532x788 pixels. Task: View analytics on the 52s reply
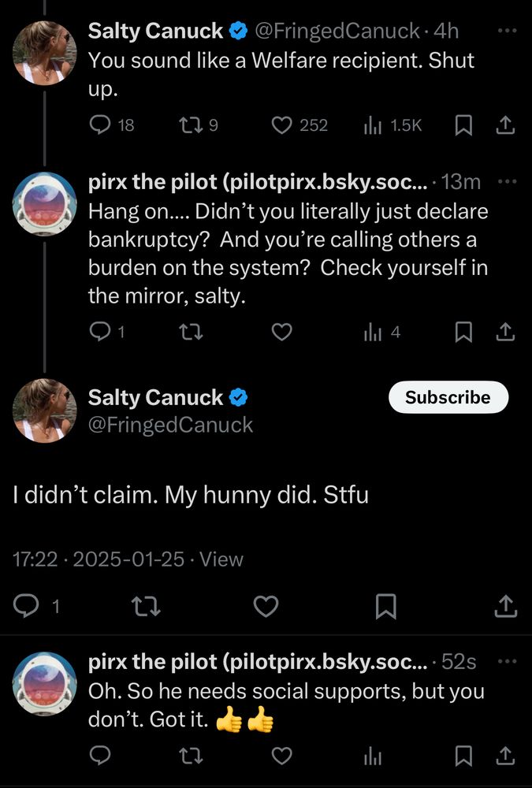click(373, 756)
